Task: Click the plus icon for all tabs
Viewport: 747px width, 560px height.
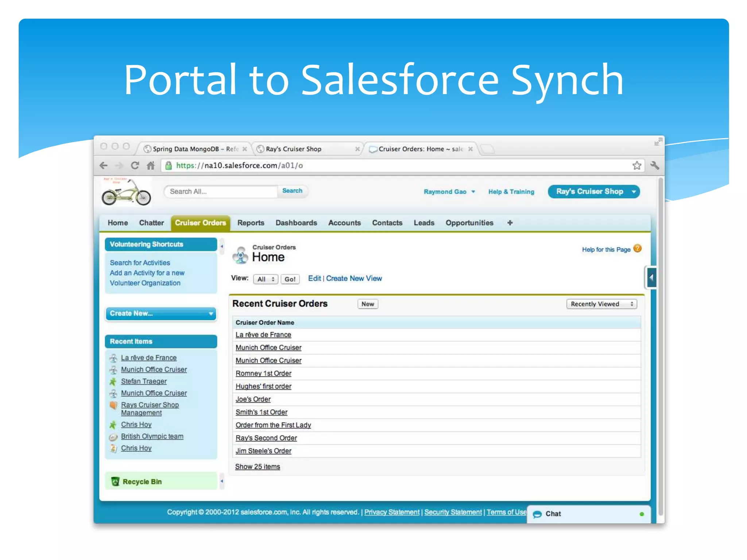Action: tap(510, 223)
